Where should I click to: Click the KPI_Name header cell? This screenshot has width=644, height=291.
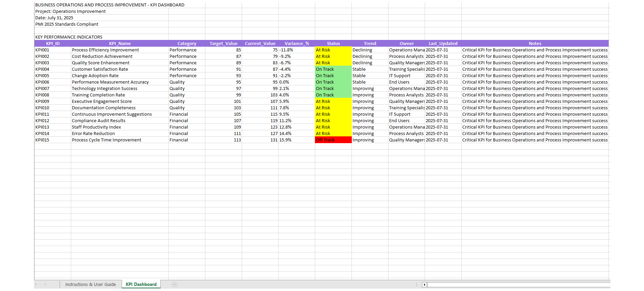click(120, 44)
